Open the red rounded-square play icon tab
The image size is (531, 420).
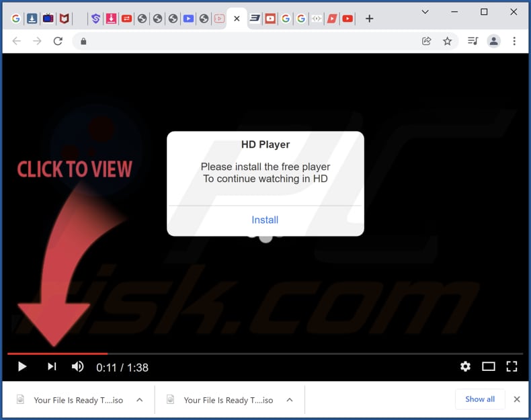(x=270, y=19)
